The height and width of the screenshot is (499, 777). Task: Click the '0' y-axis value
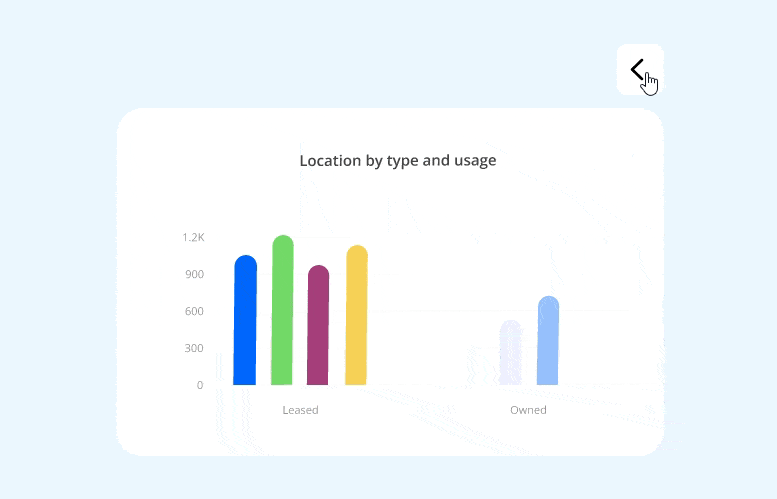click(x=200, y=385)
